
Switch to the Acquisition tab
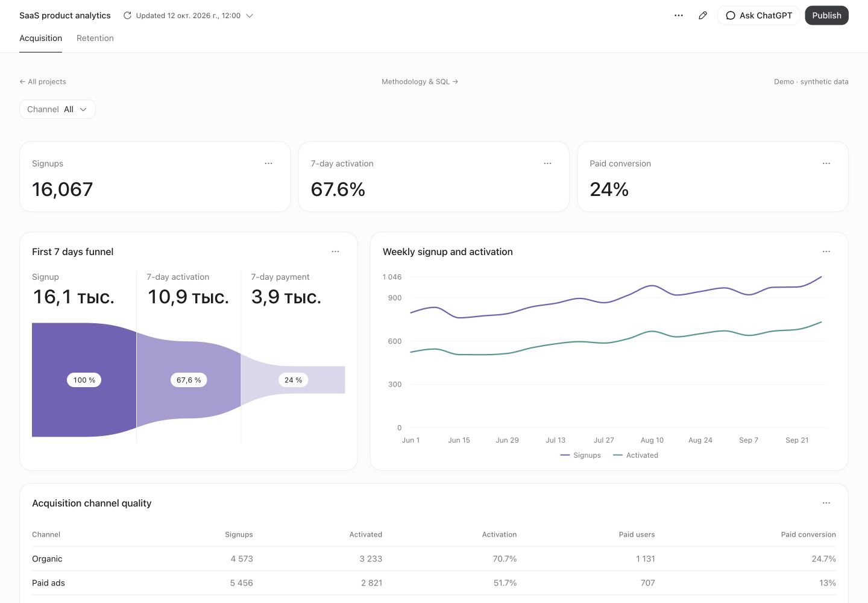point(40,38)
